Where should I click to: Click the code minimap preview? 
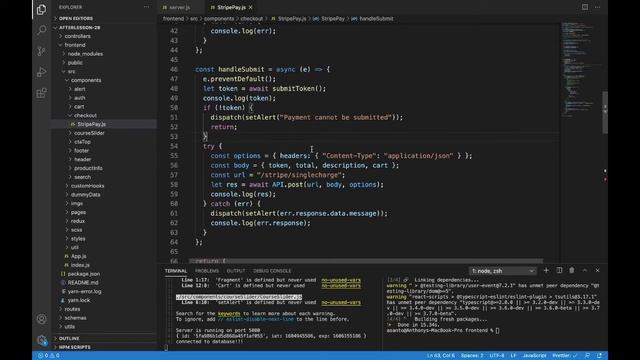coord(580,69)
